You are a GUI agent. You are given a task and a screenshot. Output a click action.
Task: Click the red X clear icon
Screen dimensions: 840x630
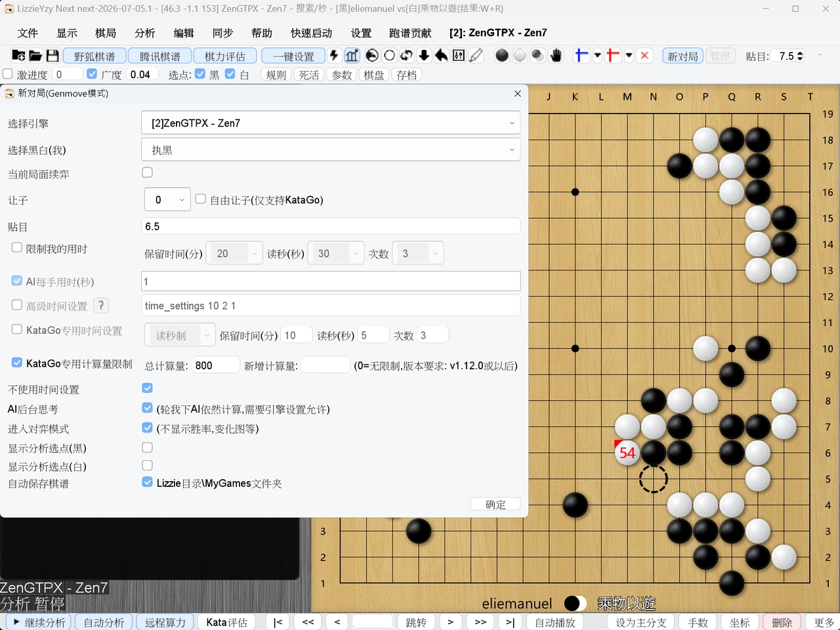644,56
